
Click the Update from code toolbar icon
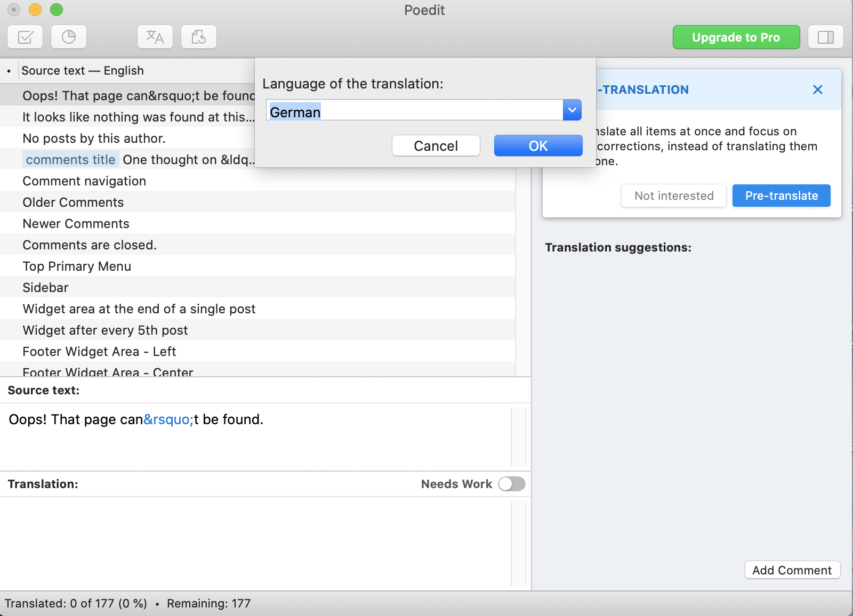point(199,37)
